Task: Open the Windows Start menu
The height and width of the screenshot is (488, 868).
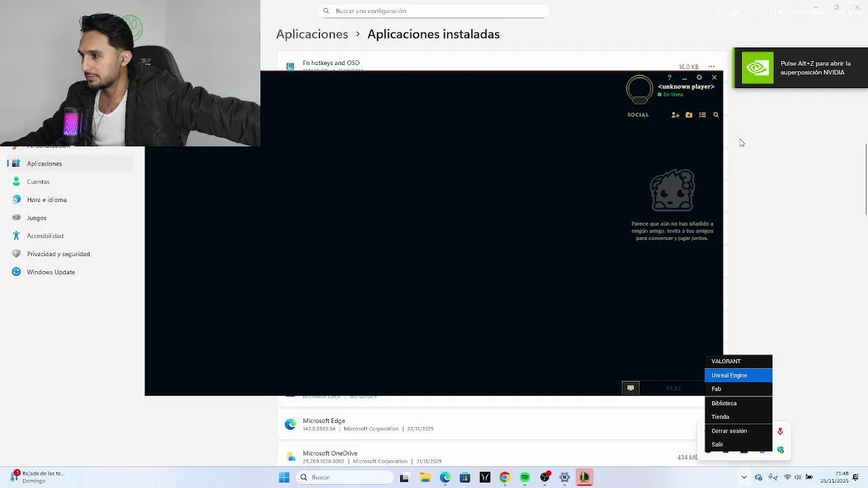Action: (x=284, y=477)
